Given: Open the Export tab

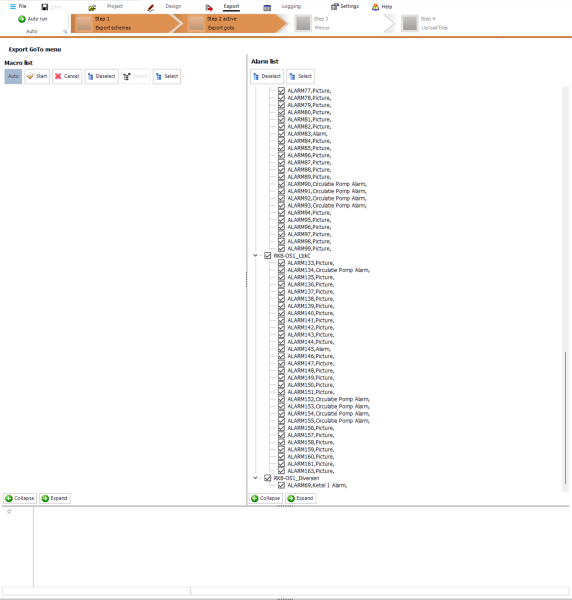Looking at the screenshot, I should (x=231, y=6).
